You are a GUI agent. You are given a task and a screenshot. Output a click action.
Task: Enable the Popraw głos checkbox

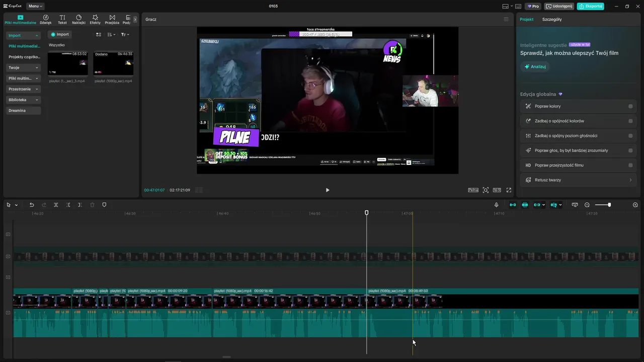[x=630, y=150]
